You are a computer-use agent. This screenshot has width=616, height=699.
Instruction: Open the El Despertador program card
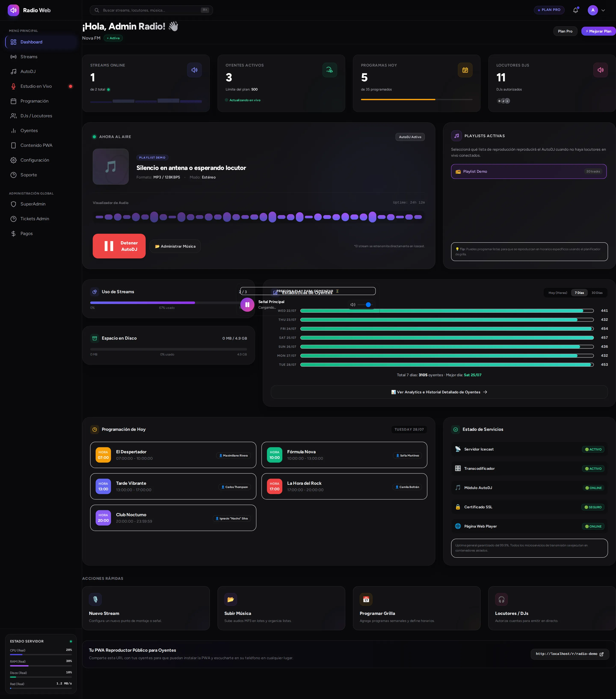(173, 455)
